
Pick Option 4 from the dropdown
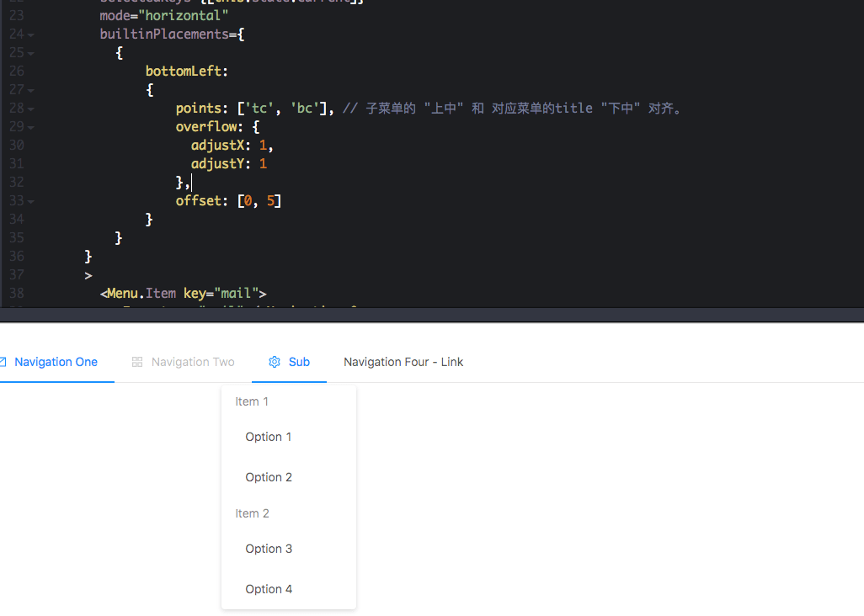point(269,589)
